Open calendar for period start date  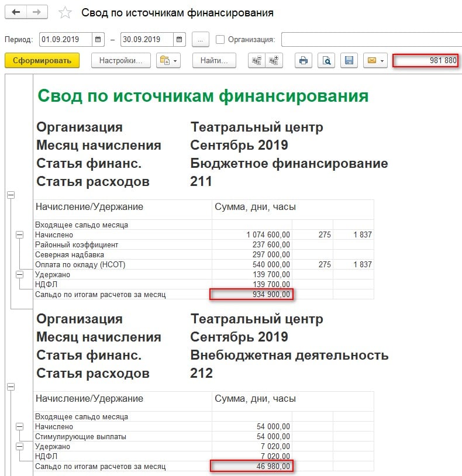click(x=98, y=40)
